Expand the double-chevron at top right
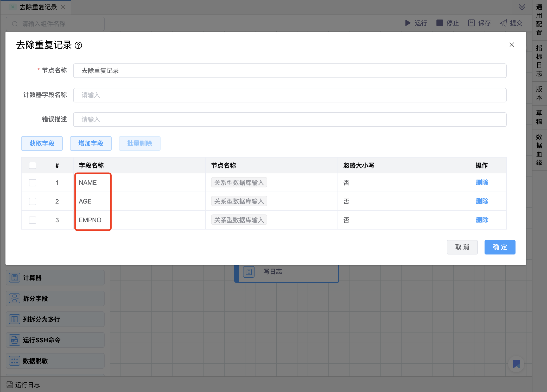The image size is (547, 392). 522,7
